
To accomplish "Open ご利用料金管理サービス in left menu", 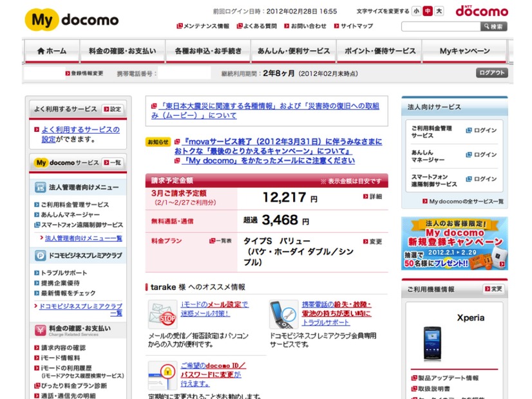I will click(x=71, y=205).
